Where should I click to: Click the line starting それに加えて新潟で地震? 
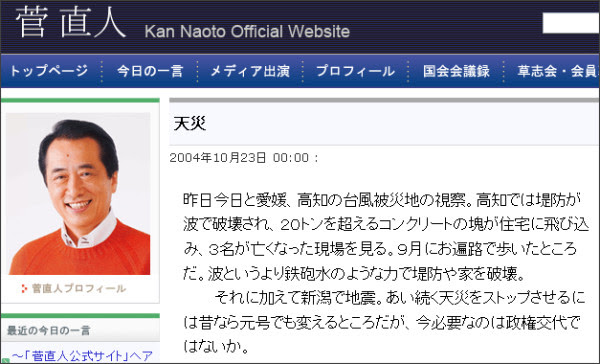click(x=399, y=297)
